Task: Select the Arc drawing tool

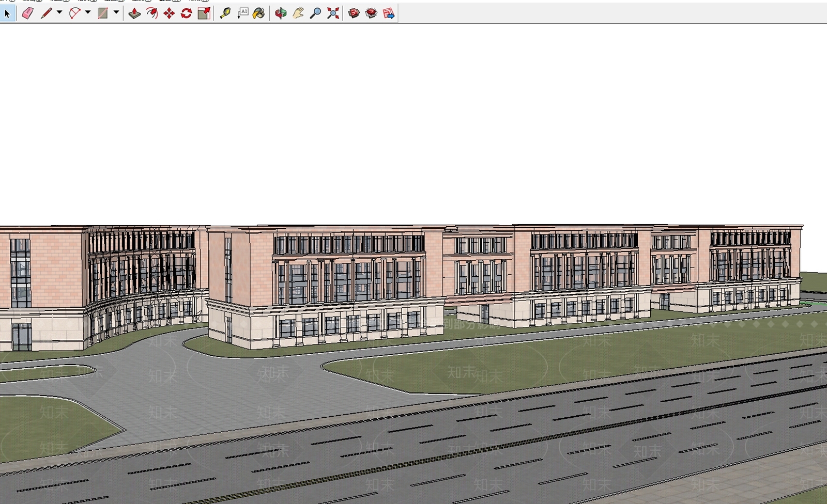Action: tap(75, 13)
